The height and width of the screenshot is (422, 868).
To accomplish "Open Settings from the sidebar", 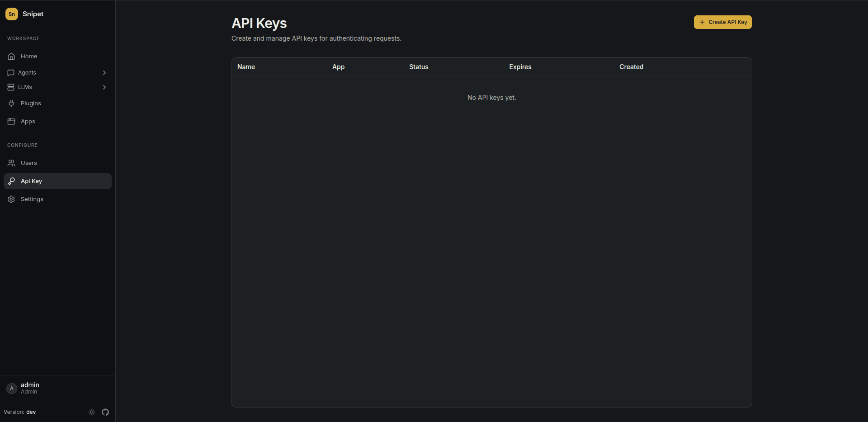I will point(57,199).
